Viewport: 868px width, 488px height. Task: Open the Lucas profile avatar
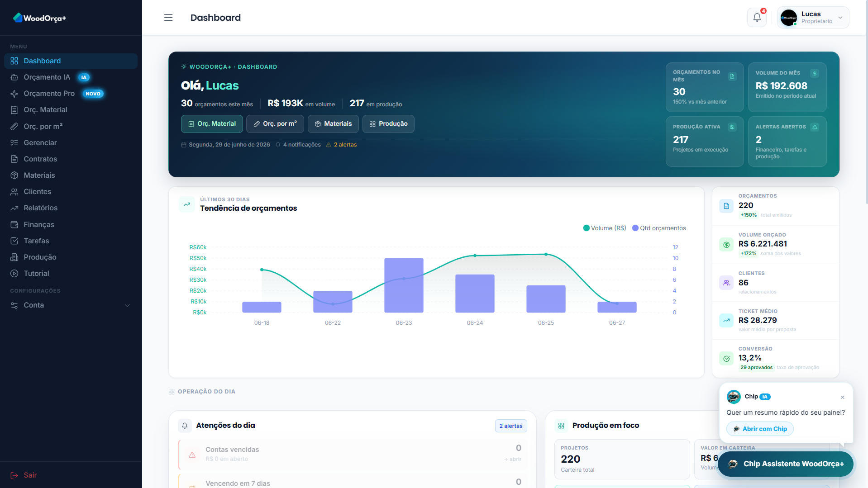789,18
